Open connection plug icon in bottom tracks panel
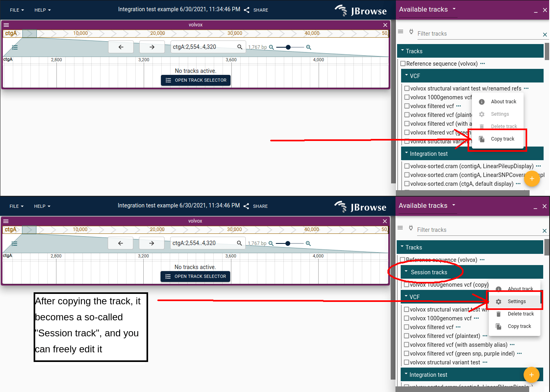Image resolution: width=550 pixels, height=392 pixels. tap(411, 227)
